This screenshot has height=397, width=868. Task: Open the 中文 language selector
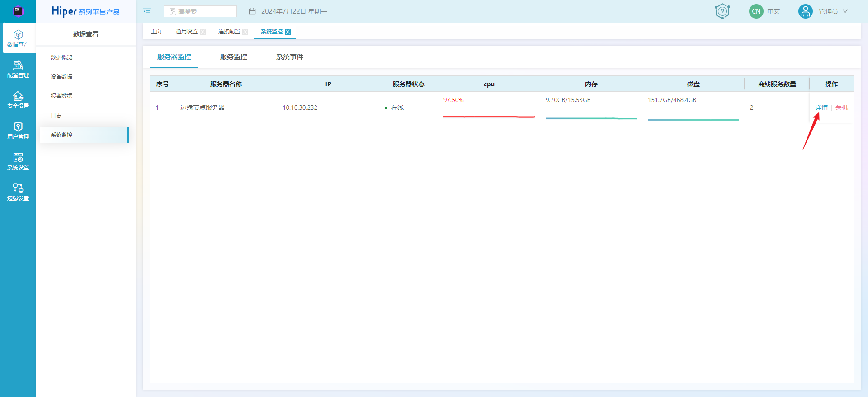[774, 11]
